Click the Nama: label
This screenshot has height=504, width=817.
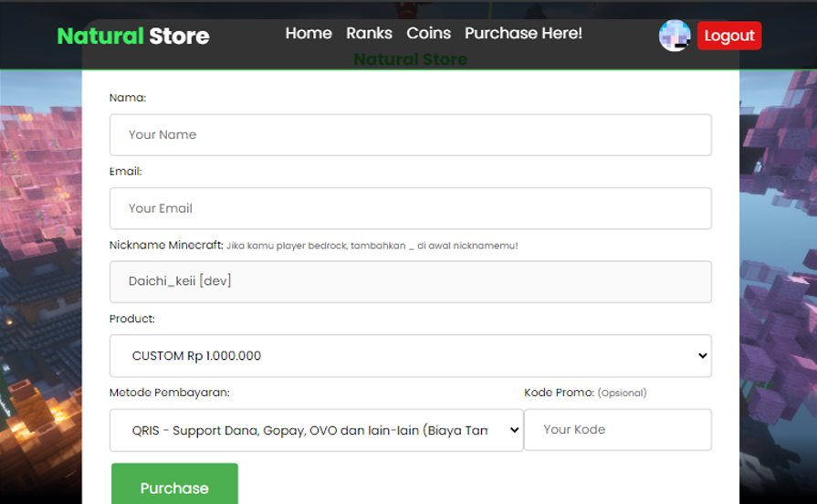pos(128,98)
